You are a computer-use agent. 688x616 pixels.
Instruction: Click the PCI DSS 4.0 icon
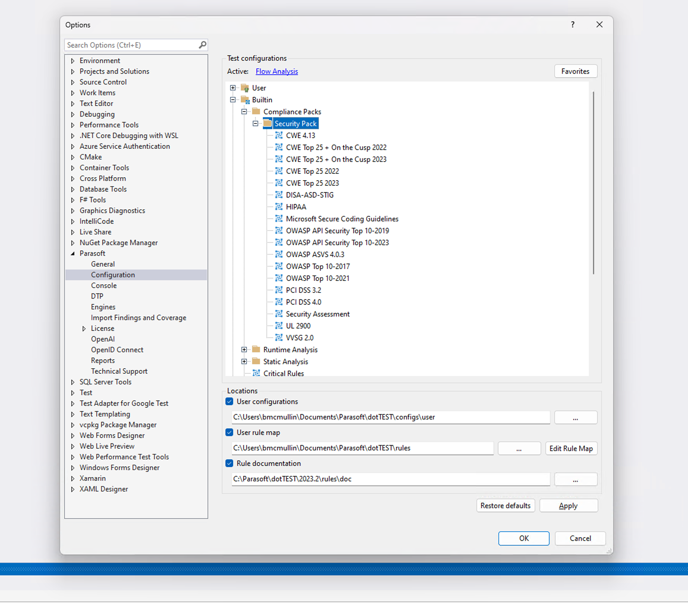coord(279,302)
